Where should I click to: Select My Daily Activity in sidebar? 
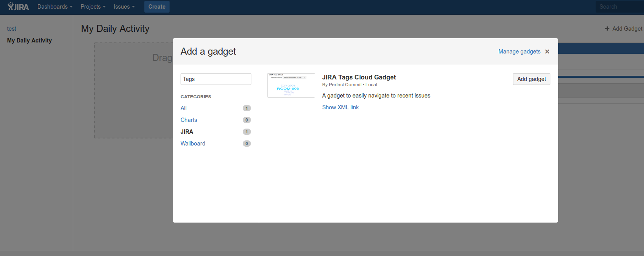30,41
